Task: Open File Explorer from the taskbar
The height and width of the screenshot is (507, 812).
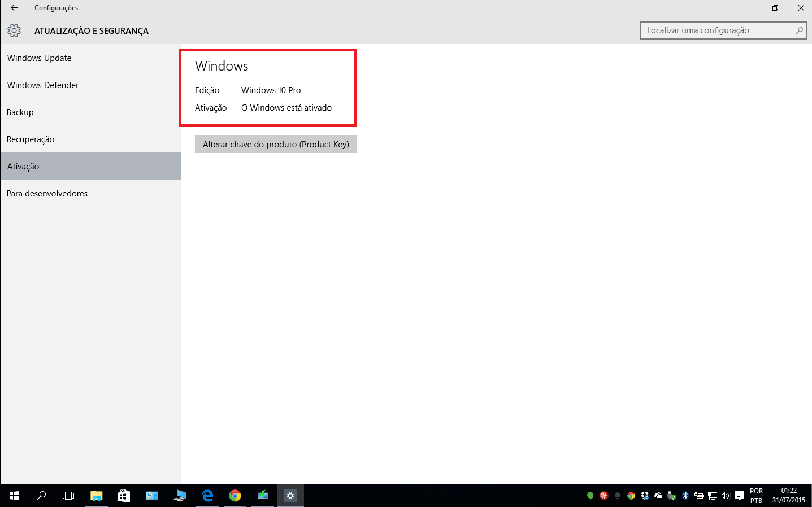Action: (97, 496)
